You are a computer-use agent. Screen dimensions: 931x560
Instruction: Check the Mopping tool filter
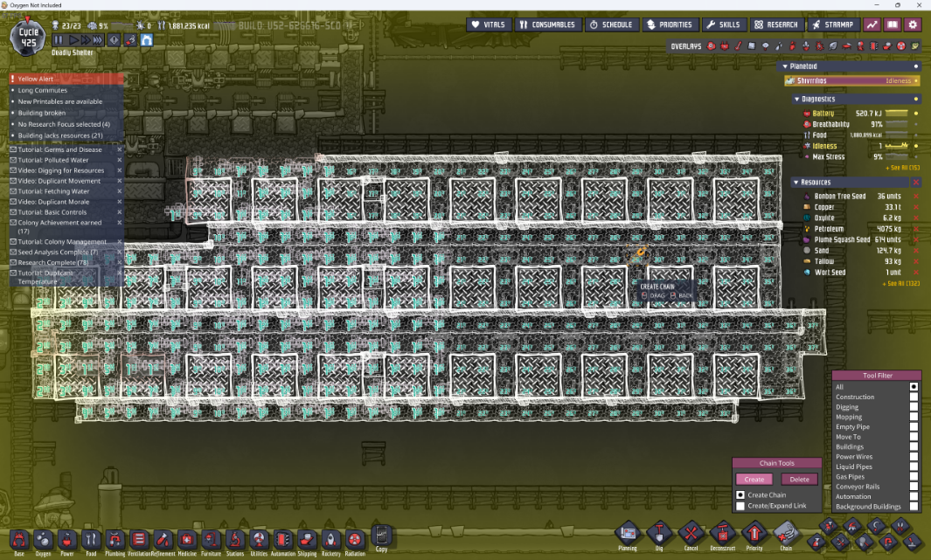(914, 417)
